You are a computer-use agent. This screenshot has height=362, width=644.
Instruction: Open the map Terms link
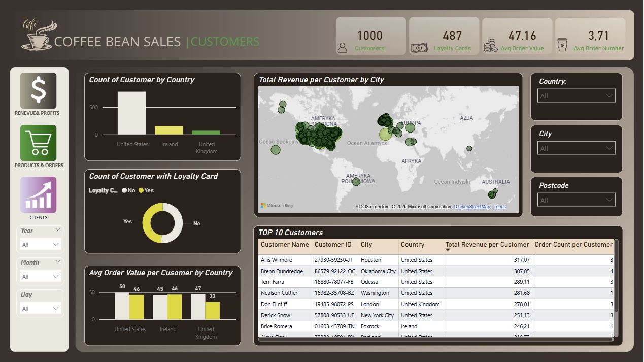click(499, 207)
